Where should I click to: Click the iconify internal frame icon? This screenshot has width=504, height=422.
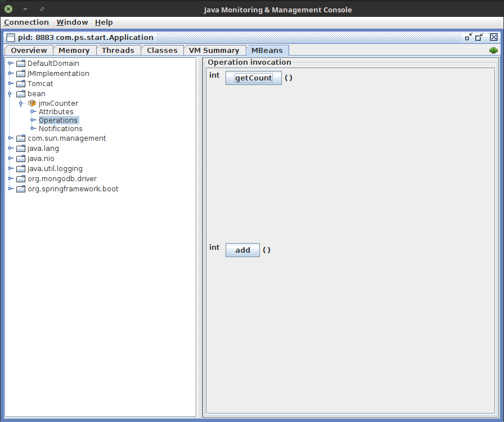468,38
